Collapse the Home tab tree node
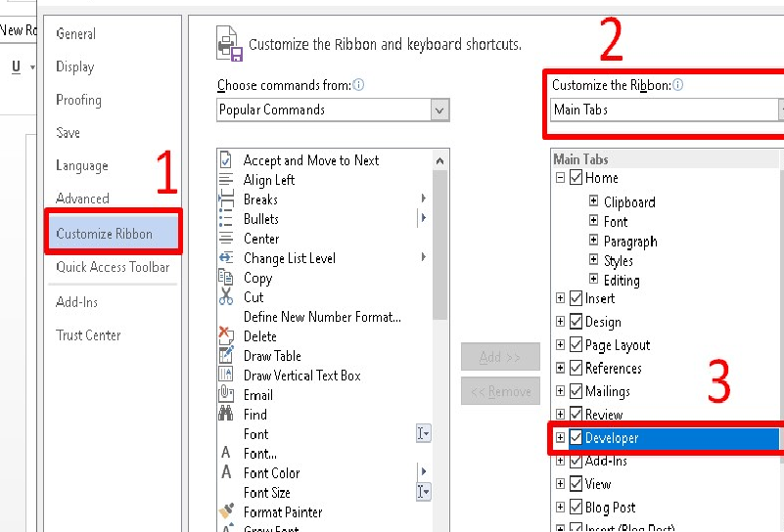This screenshot has width=784, height=532. (x=560, y=177)
